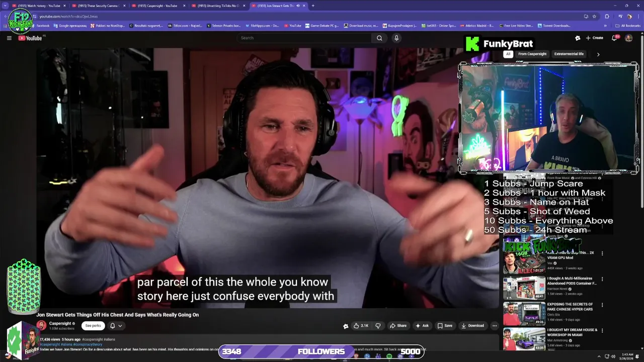The height and width of the screenshot is (362, 644).
Task: Open Abandoned PODS Container video thumbnail
Action: tap(524, 288)
